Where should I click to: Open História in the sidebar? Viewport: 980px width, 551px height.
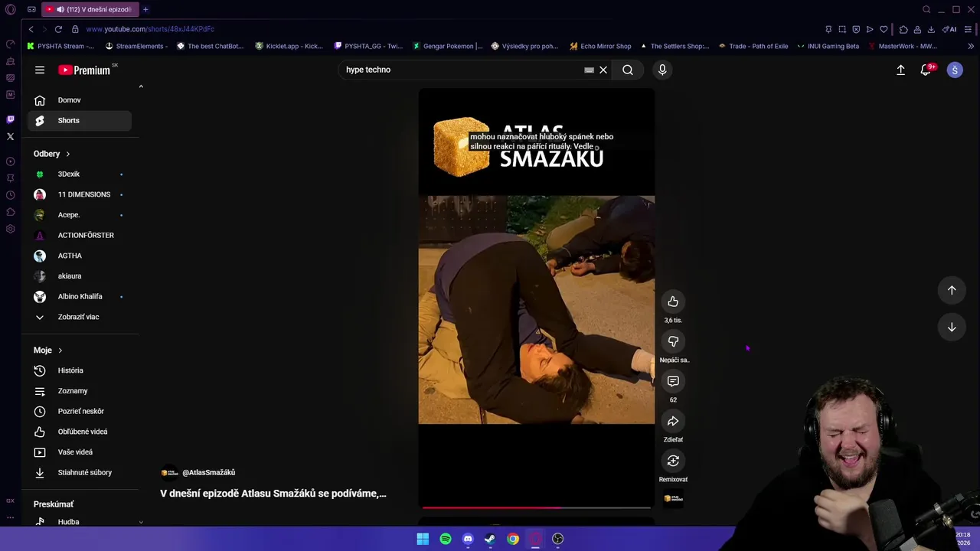click(80, 370)
